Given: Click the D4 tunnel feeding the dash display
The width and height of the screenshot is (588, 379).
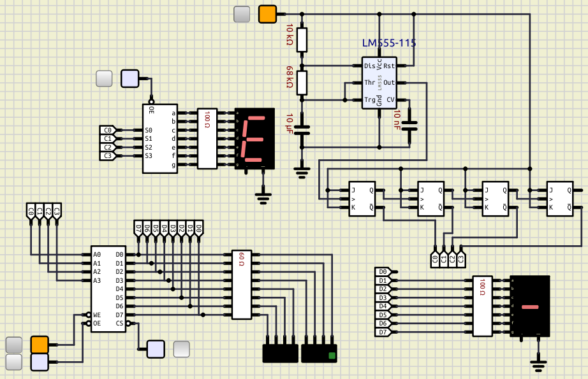Looking at the screenshot, I should point(383,306).
